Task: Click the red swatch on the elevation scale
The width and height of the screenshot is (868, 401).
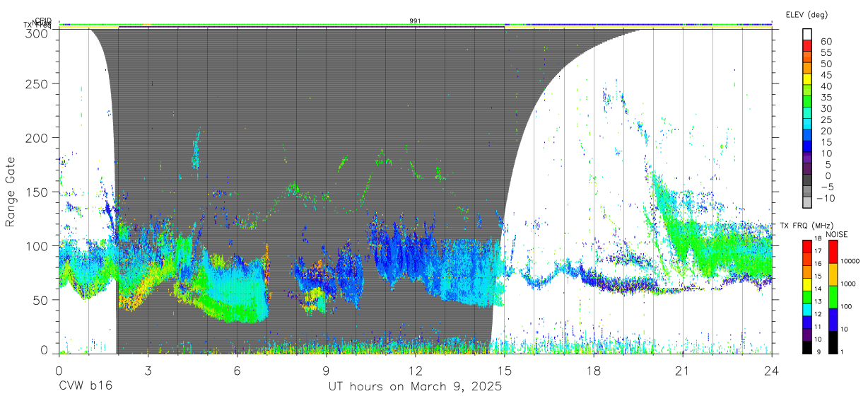Action: [x=807, y=45]
